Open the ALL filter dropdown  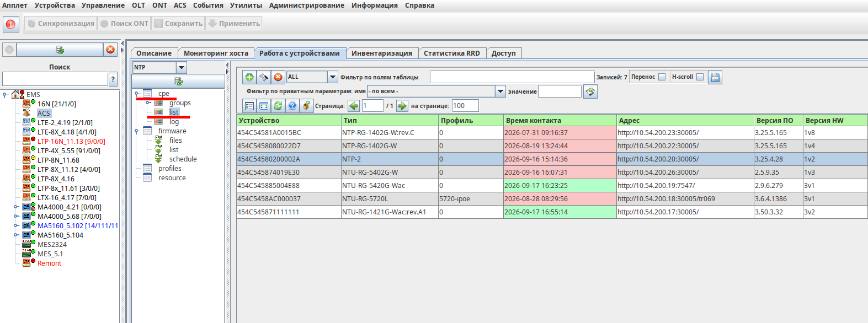pos(333,77)
